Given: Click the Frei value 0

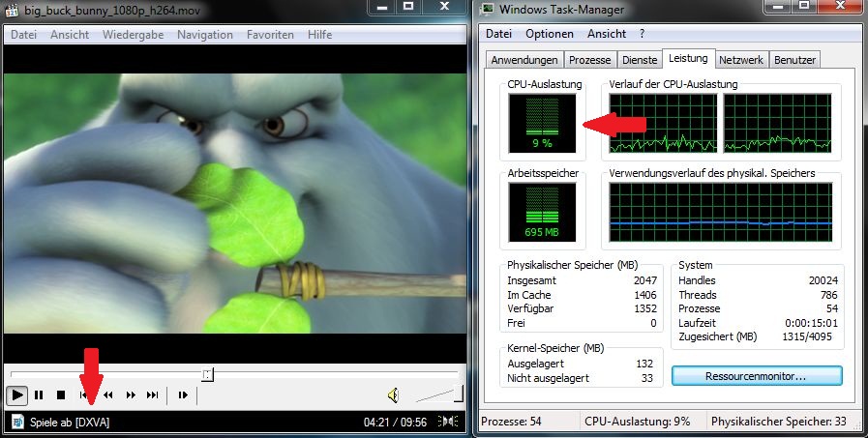Looking at the screenshot, I should click(653, 323).
